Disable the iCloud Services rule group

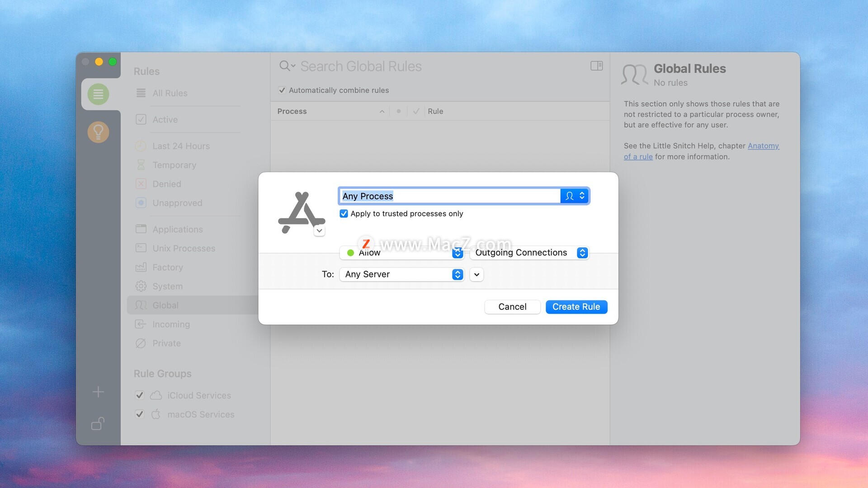[140, 395]
